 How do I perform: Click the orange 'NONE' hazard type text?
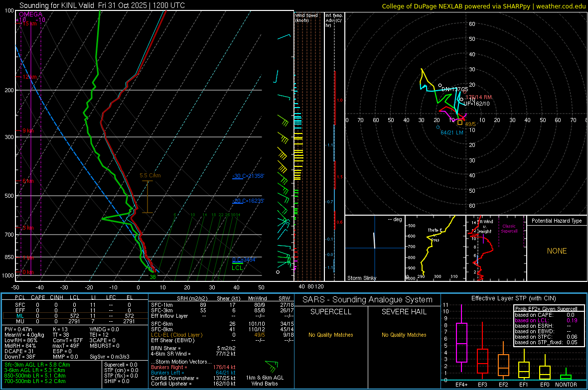[x=557, y=251]
